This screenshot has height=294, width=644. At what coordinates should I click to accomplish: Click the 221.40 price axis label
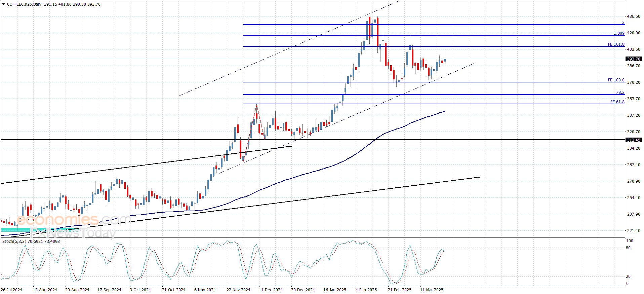click(x=634, y=231)
